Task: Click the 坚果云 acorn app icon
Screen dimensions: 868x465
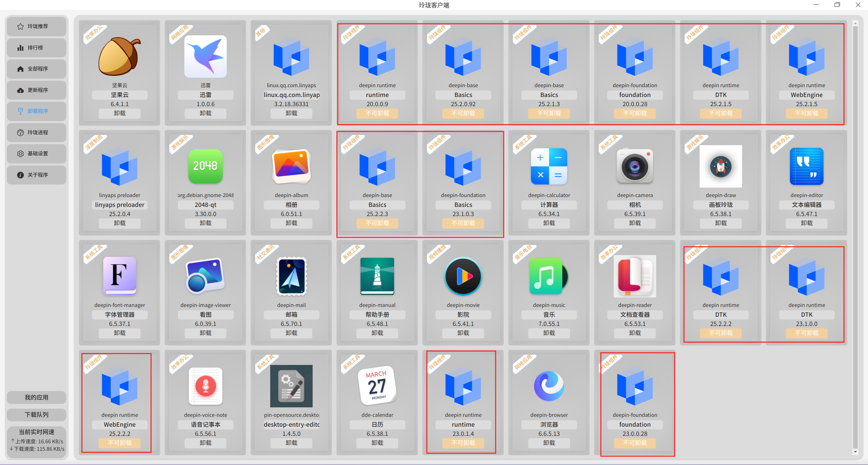Action: [119, 56]
